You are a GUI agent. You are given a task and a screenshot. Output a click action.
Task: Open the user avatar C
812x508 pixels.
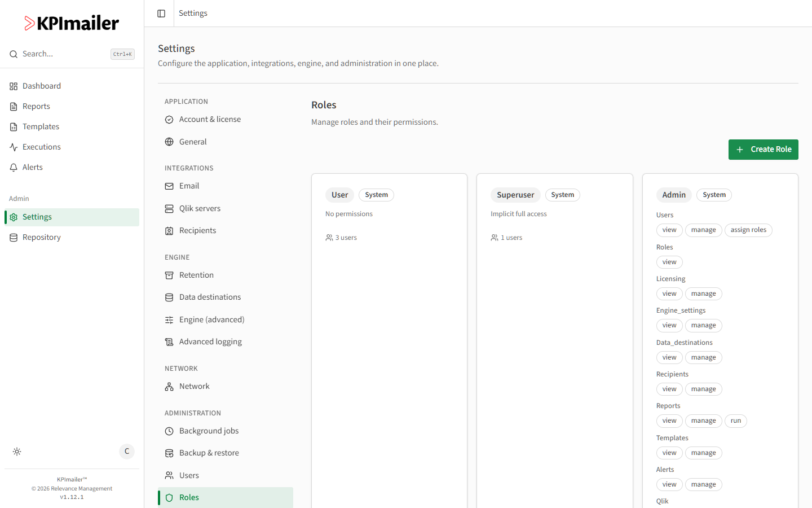tap(127, 452)
